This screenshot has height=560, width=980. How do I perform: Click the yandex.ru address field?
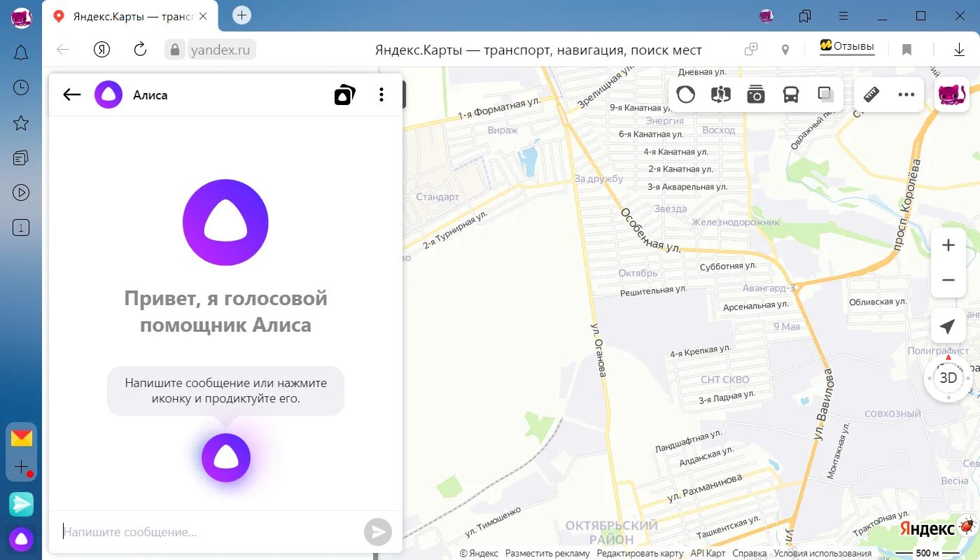(x=220, y=50)
